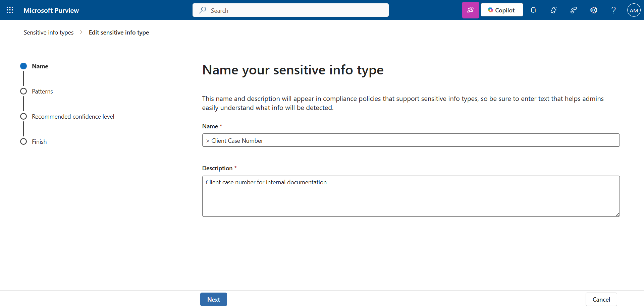
Task: Click the search magnifier icon
Action: (203, 10)
